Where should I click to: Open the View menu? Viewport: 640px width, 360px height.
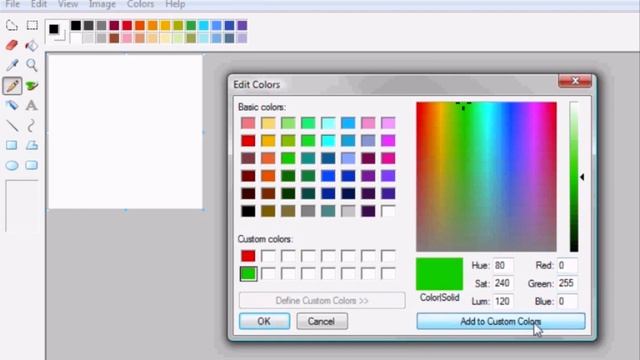tap(68, 4)
